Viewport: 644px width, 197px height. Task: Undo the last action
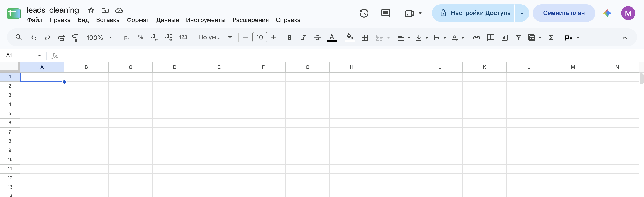point(34,37)
